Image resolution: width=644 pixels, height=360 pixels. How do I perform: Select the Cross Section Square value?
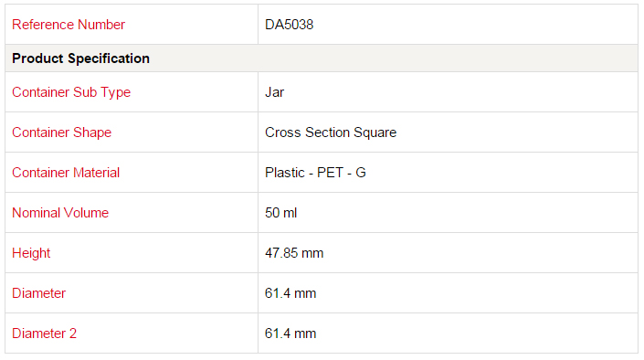(x=331, y=132)
